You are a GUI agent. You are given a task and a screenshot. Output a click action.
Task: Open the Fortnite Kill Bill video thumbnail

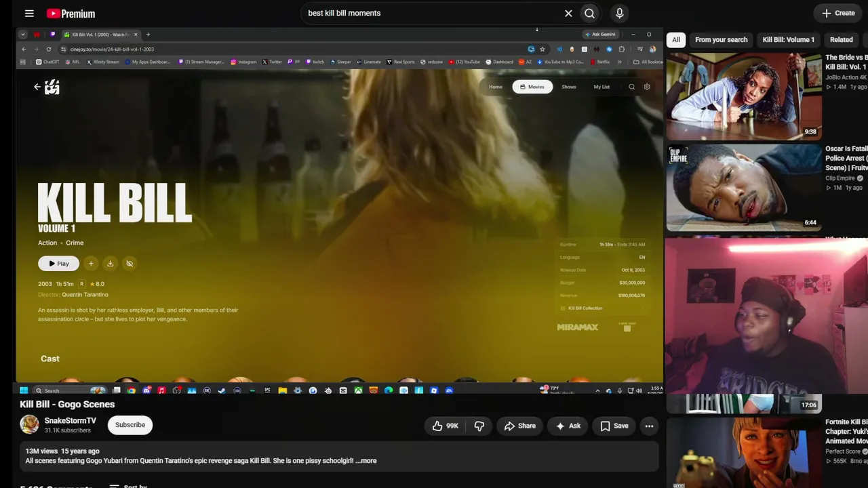(x=744, y=453)
